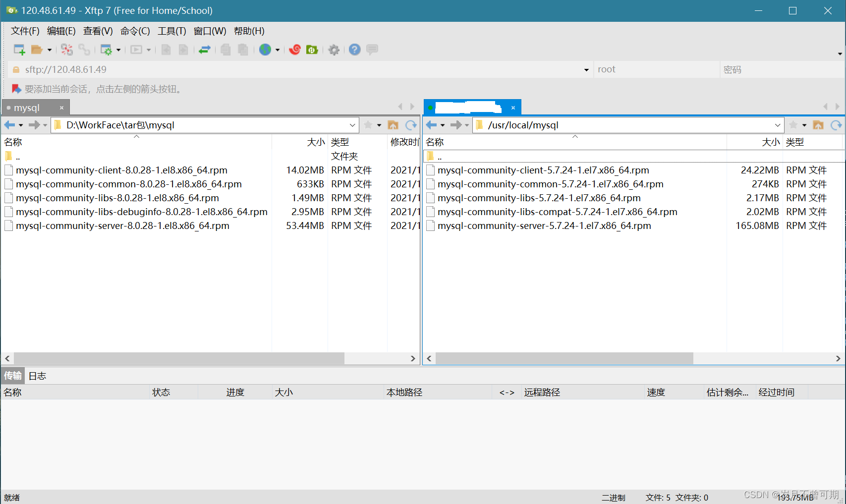Click local pane home folder icon
Screen dimensions: 846x504
393,125
